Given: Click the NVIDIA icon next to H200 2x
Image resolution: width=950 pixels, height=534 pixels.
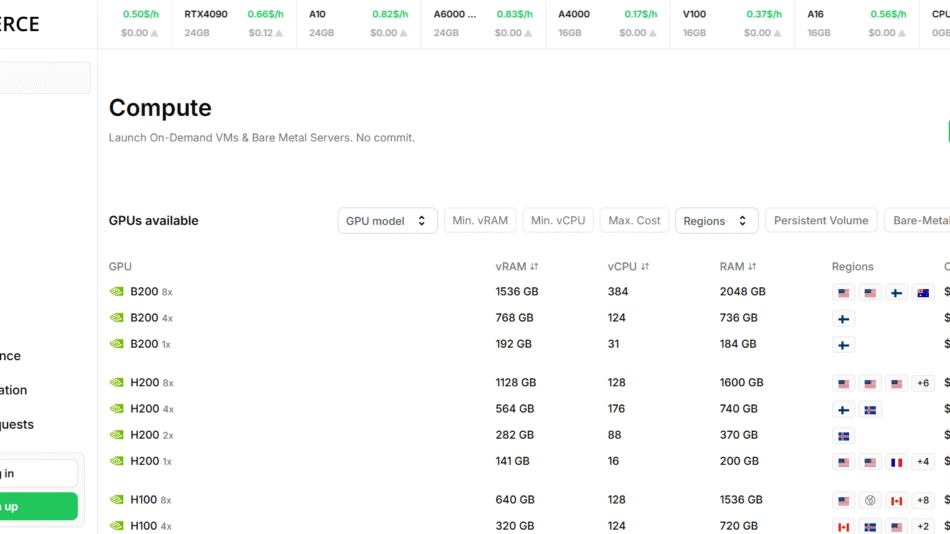Looking at the screenshot, I should (x=117, y=435).
